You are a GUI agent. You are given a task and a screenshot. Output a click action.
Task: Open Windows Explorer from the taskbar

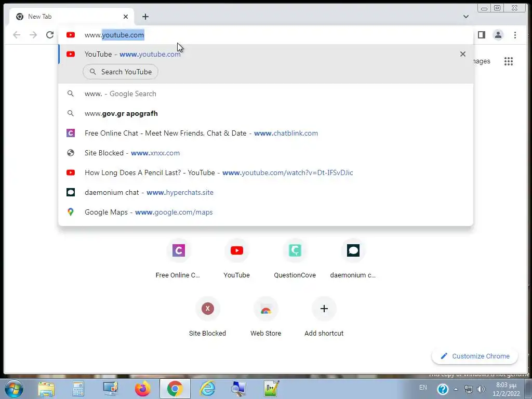tap(46, 389)
